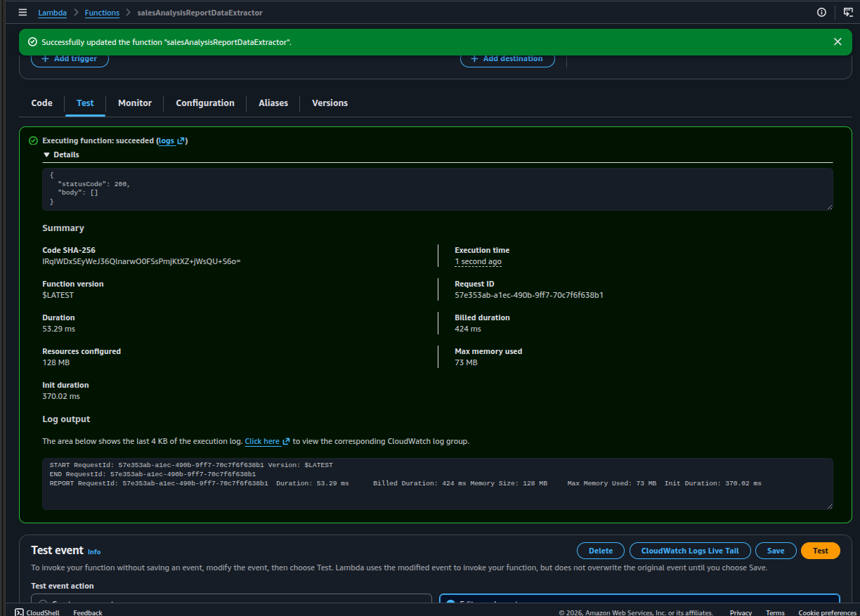Viewport: 860px width, 616px height.
Task: Click the Max memory used value 73 MB
Action: point(466,362)
